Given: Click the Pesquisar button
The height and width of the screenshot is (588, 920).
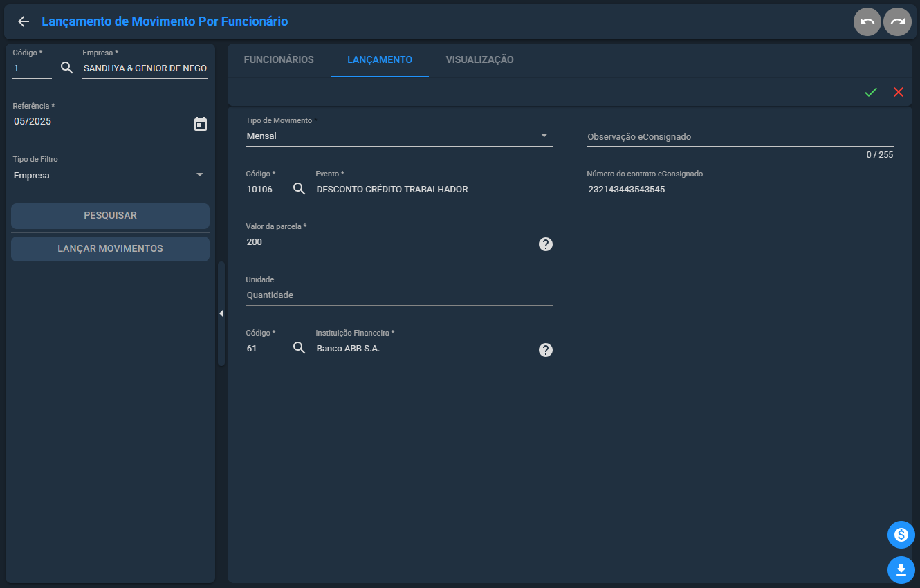Looking at the screenshot, I should [110, 216].
